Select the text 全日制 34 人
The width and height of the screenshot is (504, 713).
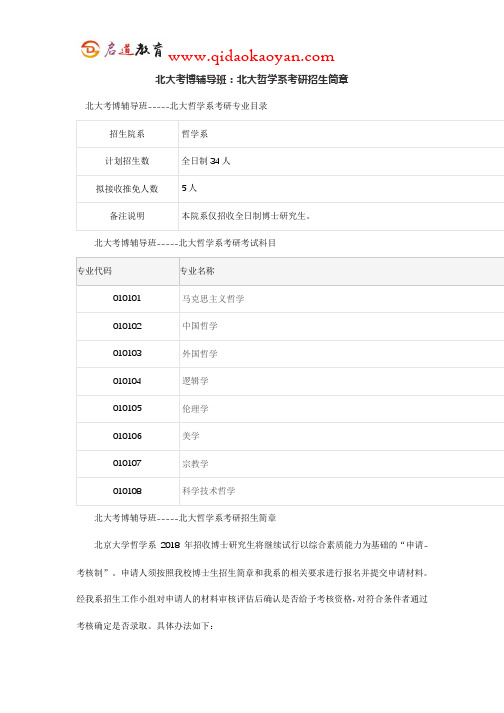[206, 161]
